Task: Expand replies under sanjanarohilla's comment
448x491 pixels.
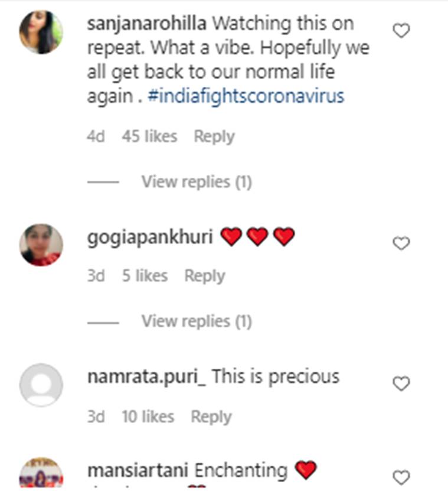Action: [x=196, y=182]
